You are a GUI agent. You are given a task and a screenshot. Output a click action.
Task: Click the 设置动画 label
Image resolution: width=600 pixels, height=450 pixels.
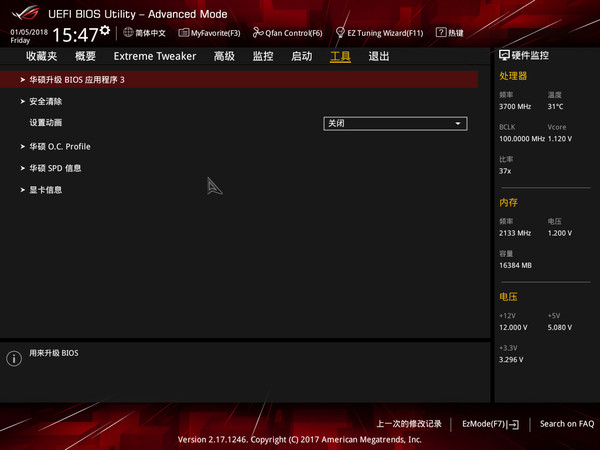46,123
